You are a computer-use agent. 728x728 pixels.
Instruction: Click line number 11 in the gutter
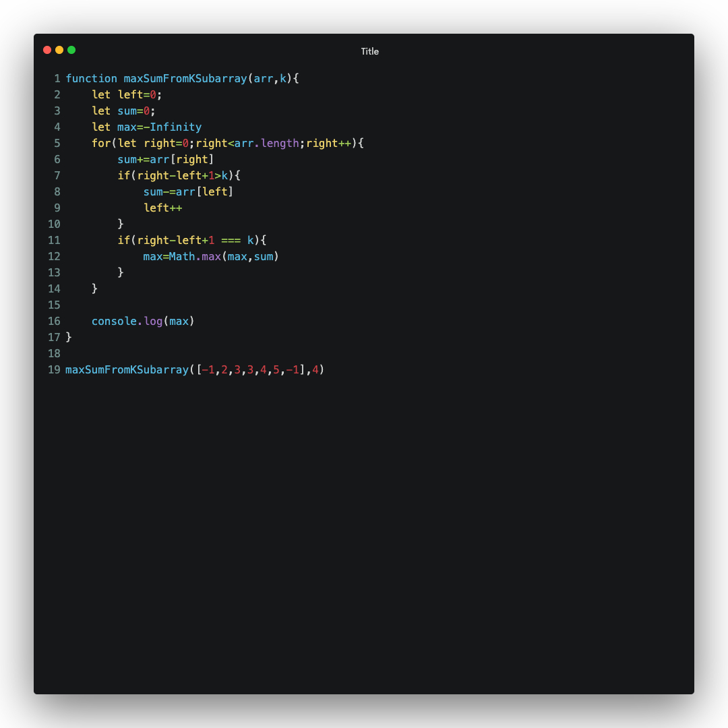(x=55, y=241)
